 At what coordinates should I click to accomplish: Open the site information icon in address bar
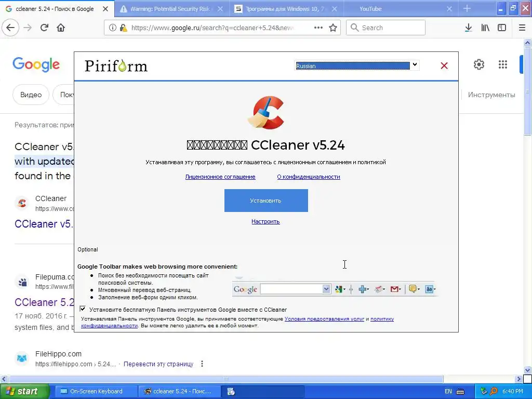point(112,28)
